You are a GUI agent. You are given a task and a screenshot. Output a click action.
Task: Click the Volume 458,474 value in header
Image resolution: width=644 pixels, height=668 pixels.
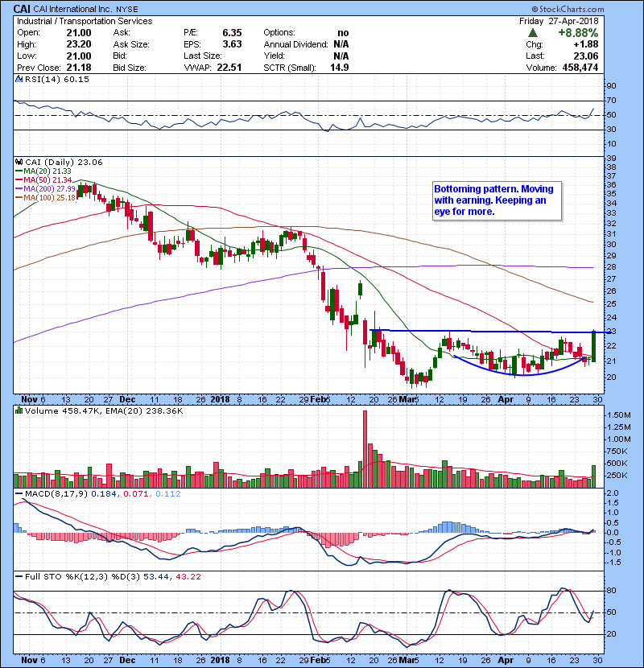[580, 68]
